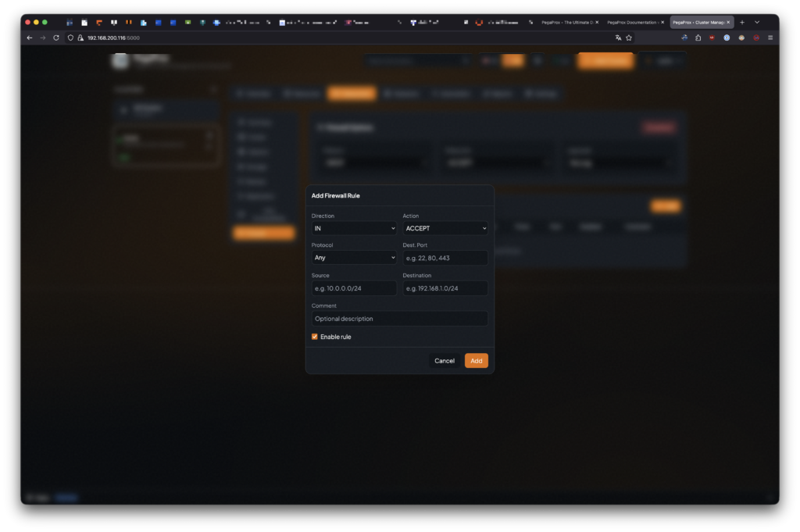
Task: Switch to PegaProx Documentation tab
Action: pyautogui.click(x=634, y=23)
